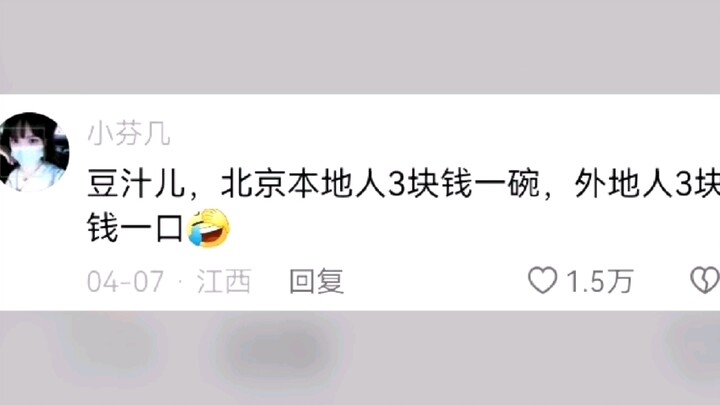
Task: Tap the phrase 3块钱一碗 in the comment
Action: [x=464, y=185]
